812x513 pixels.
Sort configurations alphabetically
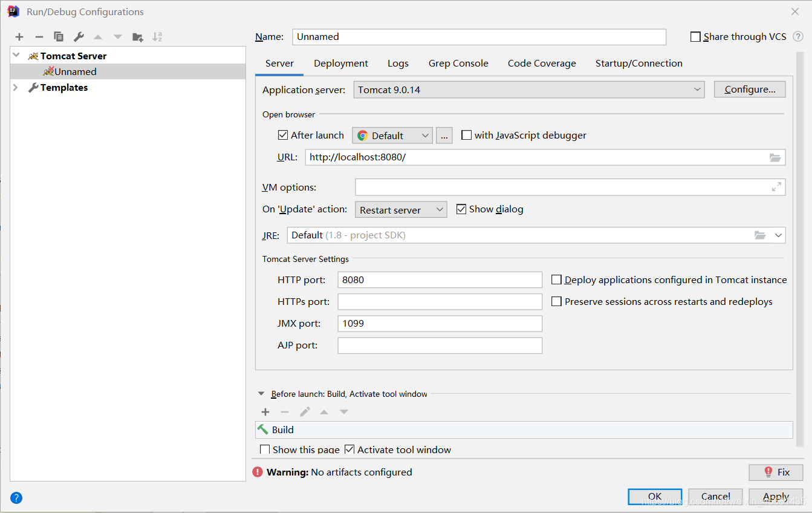tap(157, 37)
